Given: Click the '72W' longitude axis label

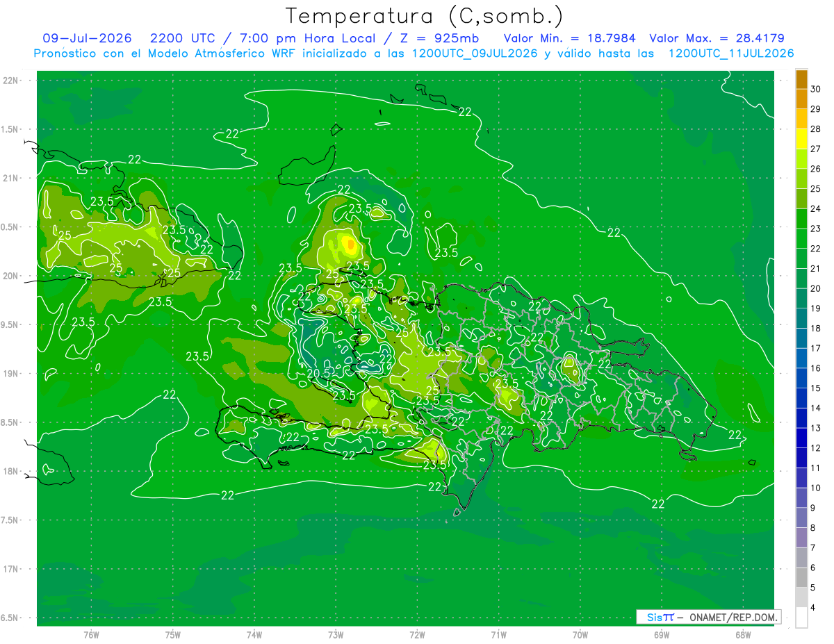Looking at the screenshot, I should tap(418, 635).
